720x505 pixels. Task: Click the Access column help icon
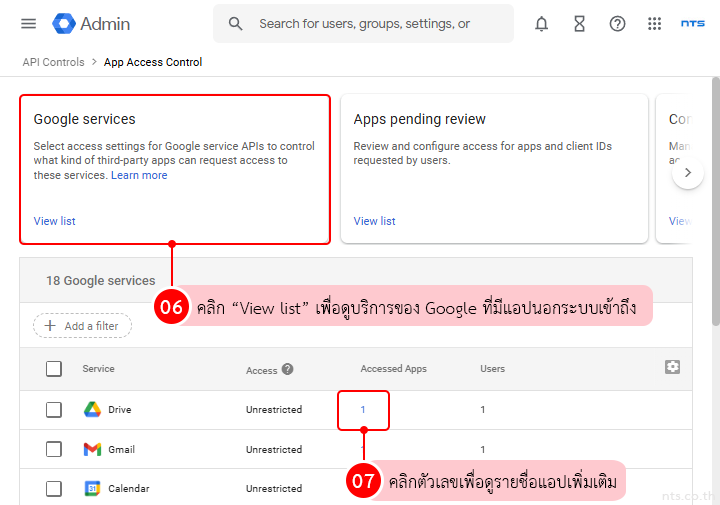[288, 369]
